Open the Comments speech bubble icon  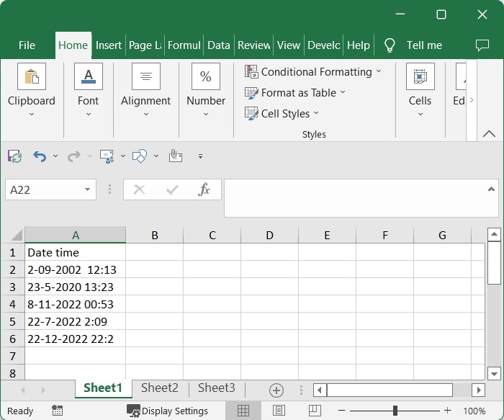(x=482, y=45)
